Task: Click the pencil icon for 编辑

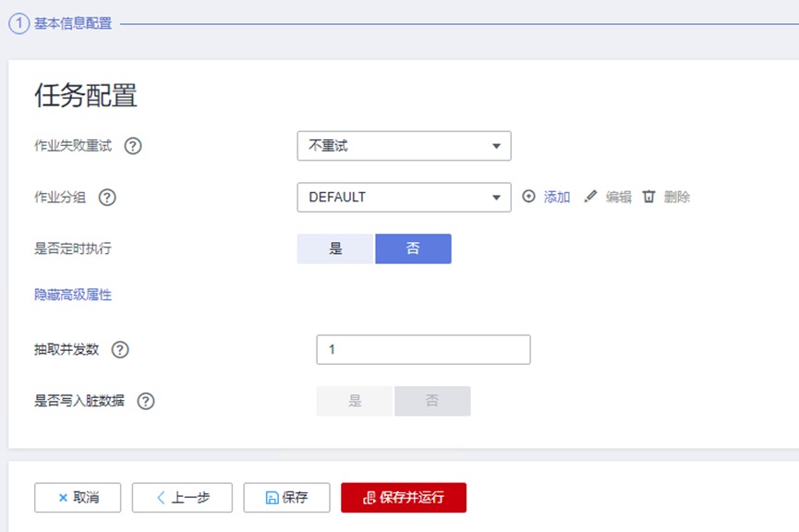Action: coord(591,197)
